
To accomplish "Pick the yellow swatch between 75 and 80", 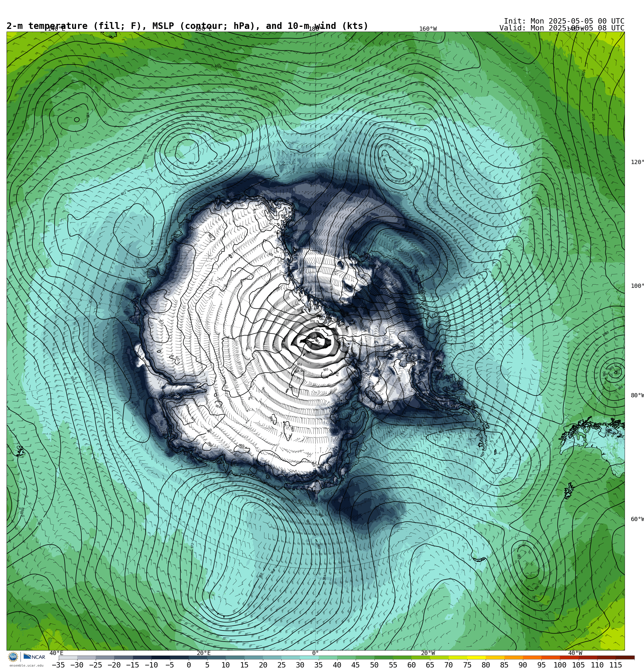I will tap(476, 658).
